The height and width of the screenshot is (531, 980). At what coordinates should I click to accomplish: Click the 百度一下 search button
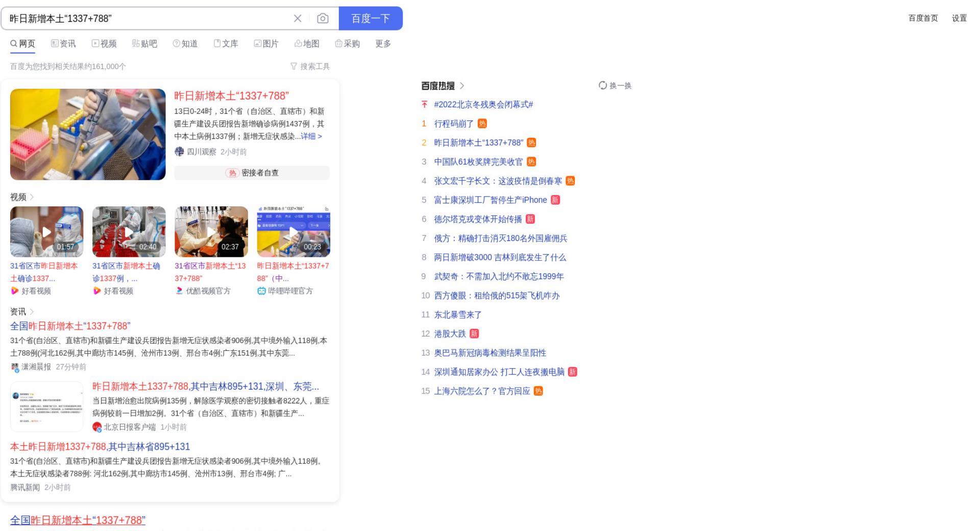[371, 18]
